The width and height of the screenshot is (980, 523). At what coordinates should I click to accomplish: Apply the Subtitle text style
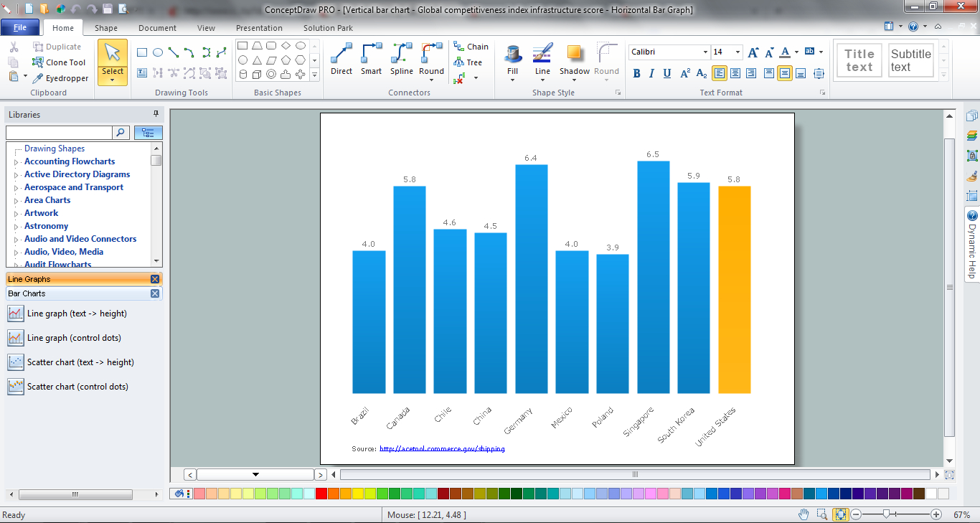[x=911, y=60]
